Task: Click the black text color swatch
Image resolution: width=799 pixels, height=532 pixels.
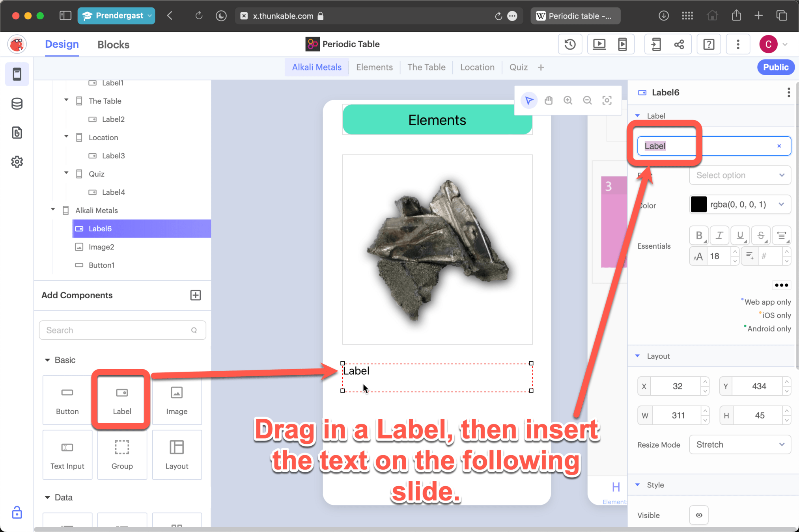Action: (x=698, y=205)
